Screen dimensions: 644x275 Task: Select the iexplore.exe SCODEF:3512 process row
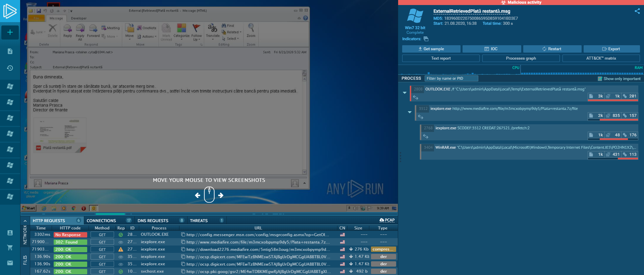pyautogui.click(x=529, y=132)
